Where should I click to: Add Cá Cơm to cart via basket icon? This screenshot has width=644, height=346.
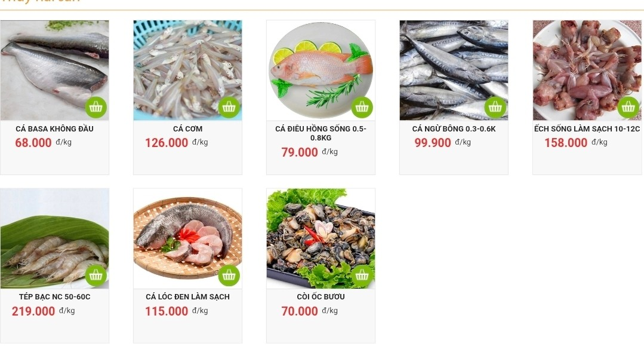[x=229, y=108]
